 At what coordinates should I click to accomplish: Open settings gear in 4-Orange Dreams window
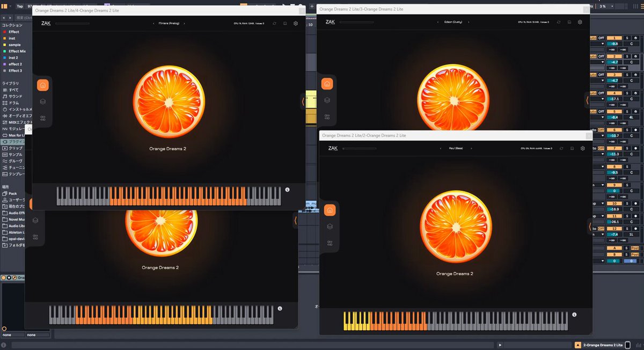pyautogui.click(x=295, y=23)
